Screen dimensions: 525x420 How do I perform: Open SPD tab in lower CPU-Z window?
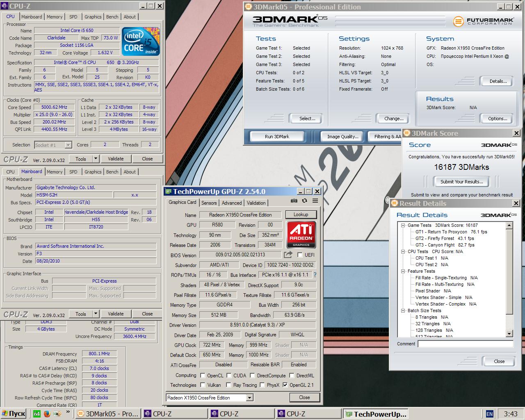73,172
